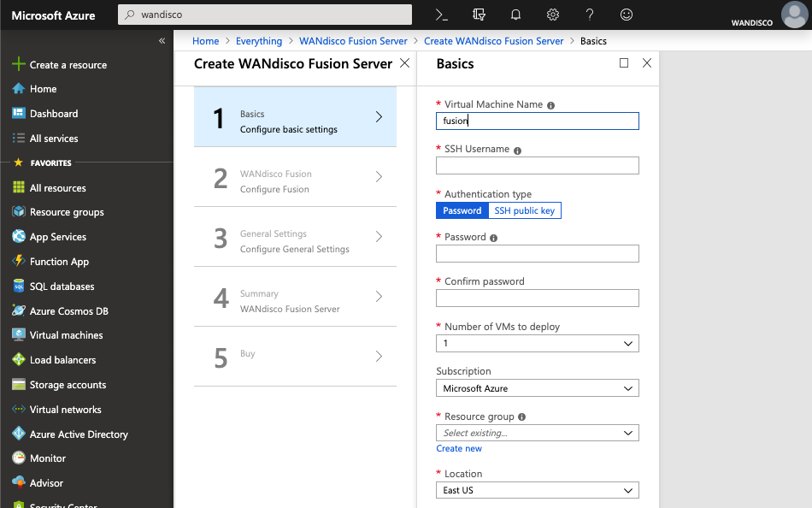Click the Resource groups cube icon

pyautogui.click(x=18, y=211)
